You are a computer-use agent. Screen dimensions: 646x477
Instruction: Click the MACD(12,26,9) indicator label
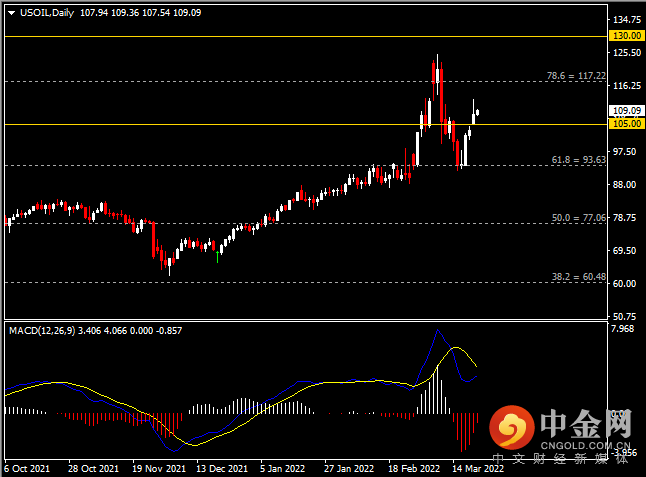(42, 331)
